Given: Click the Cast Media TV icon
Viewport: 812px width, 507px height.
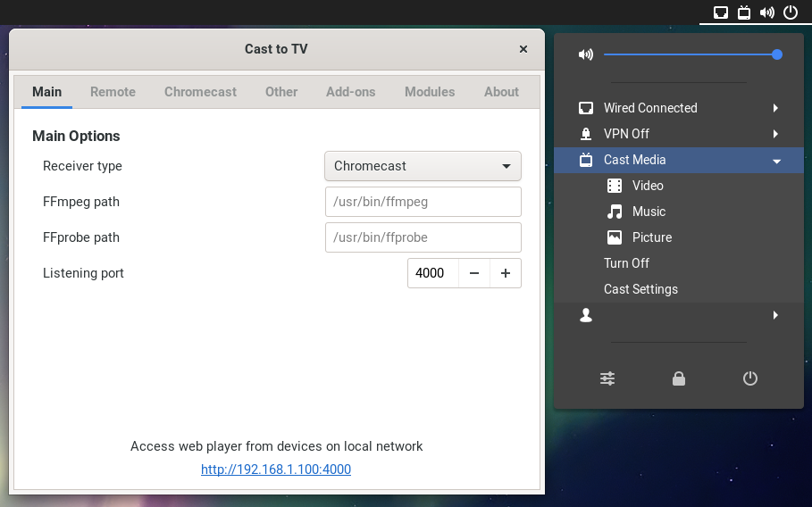Looking at the screenshot, I should click(586, 160).
